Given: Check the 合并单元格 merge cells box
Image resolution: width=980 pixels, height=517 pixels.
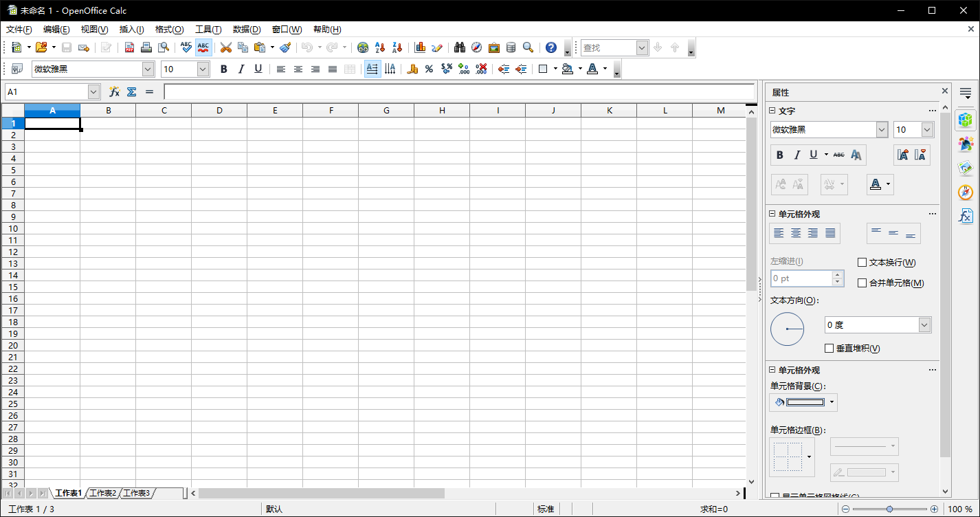Looking at the screenshot, I should [862, 283].
